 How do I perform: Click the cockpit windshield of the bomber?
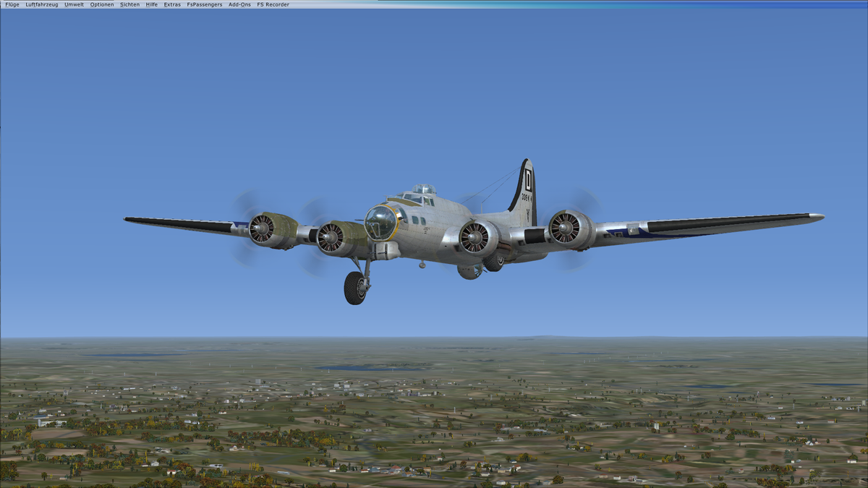[413, 197]
